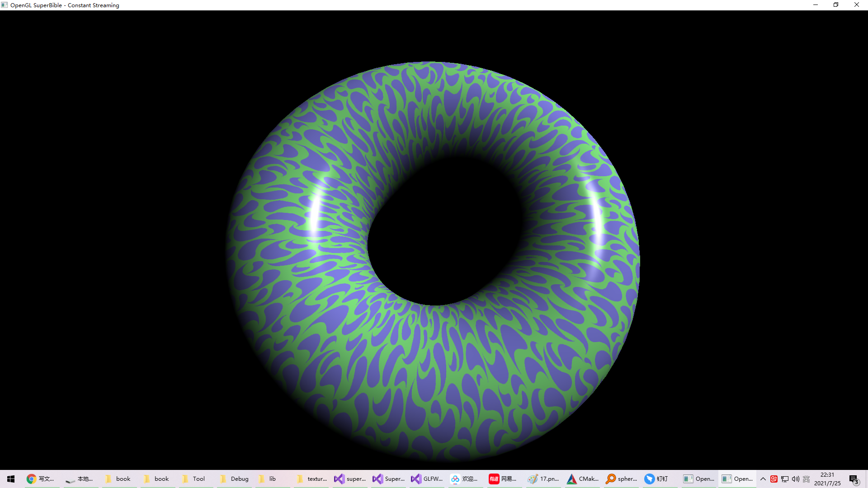Open the network status flyout
Image resolution: width=868 pixels, height=488 pixels.
click(785, 479)
